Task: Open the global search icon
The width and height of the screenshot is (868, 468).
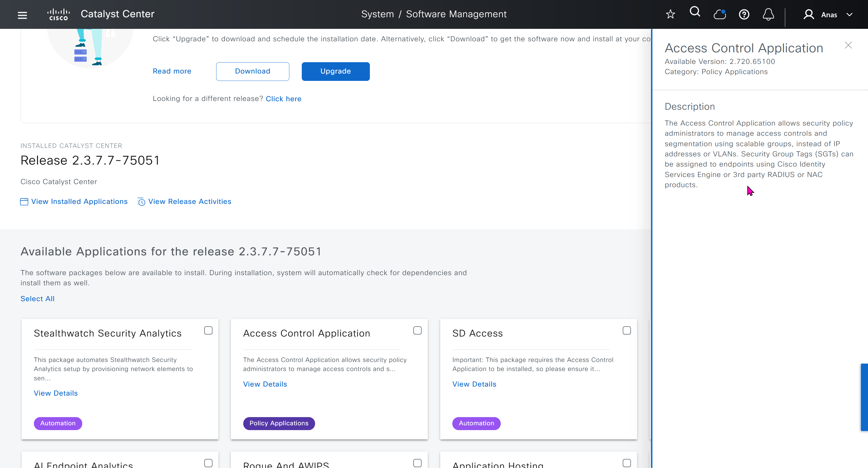Action: [x=695, y=12]
